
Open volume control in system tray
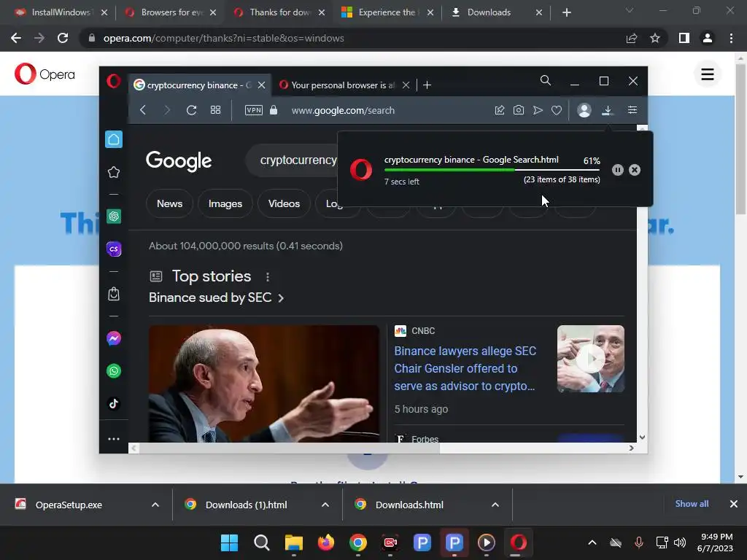click(680, 542)
